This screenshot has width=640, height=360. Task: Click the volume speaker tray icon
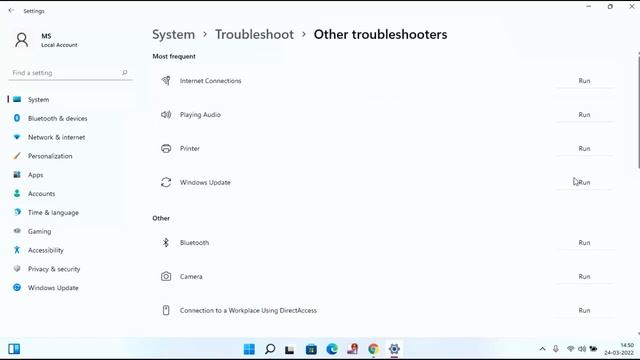(x=582, y=349)
